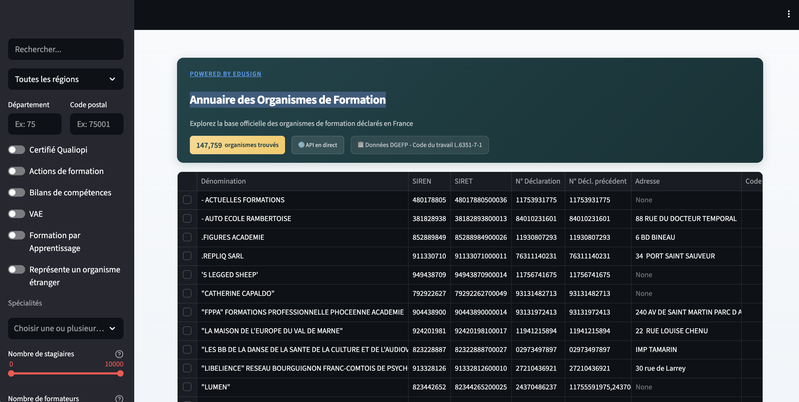Click the Données DGEFP badge
This screenshot has width=799, height=402.
click(x=419, y=145)
